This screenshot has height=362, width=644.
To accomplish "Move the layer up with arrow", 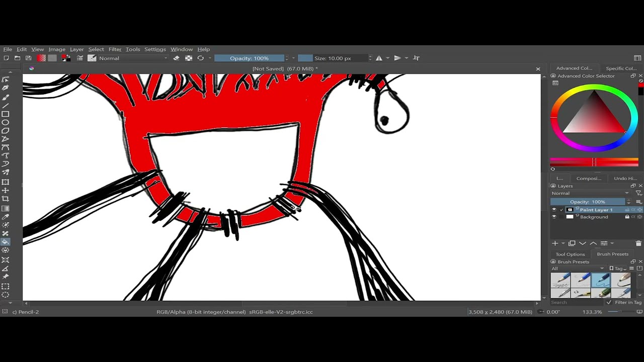I will pos(593,243).
